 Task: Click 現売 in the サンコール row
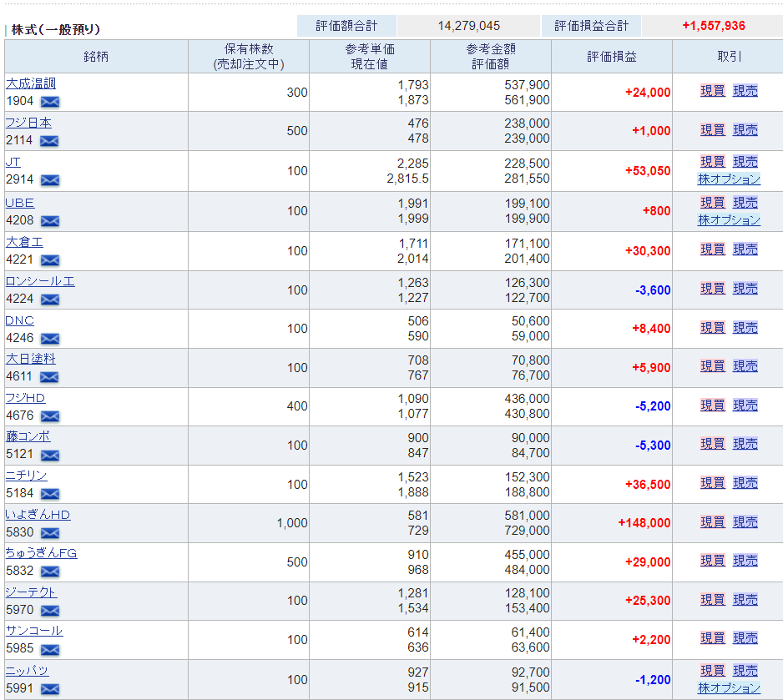745,638
